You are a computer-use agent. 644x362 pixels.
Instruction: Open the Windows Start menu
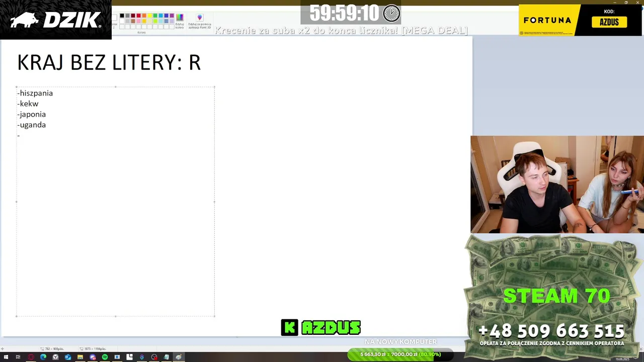6,357
